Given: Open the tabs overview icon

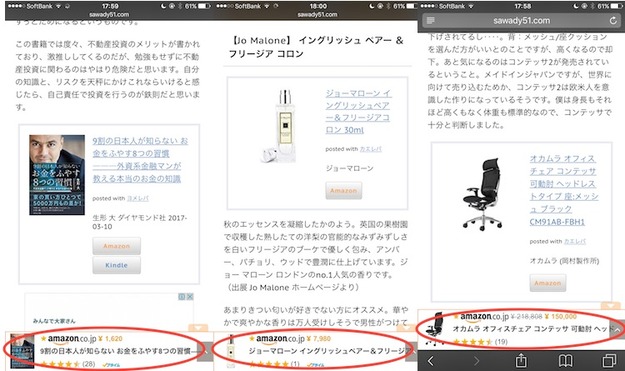Looking at the screenshot, I should [x=609, y=361].
